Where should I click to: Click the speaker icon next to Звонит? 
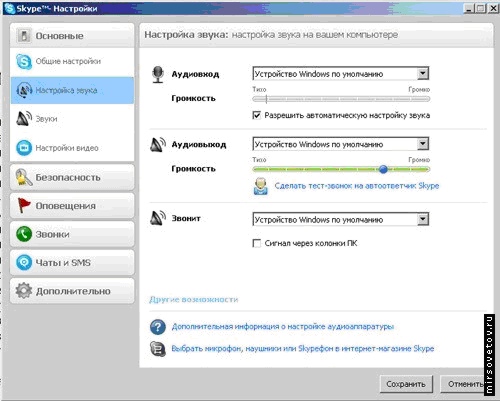(158, 218)
